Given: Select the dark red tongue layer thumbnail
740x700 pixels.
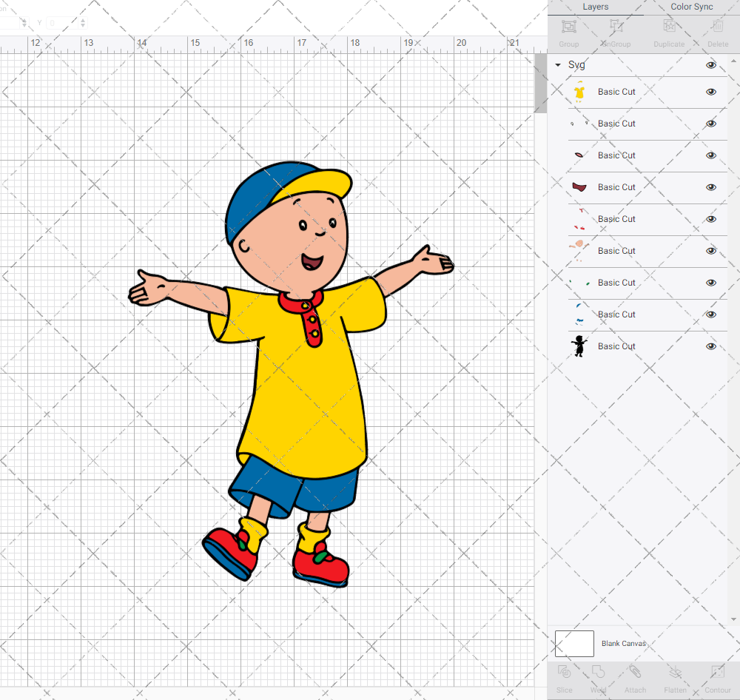Looking at the screenshot, I should click(x=579, y=187).
